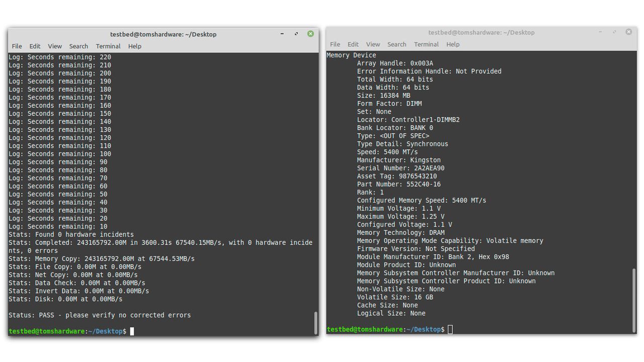The height and width of the screenshot is (362, 644).
Task: Click 'Log: Seconds remaining: 220' line
Action: pyautogui.click(x=60, y=57)
